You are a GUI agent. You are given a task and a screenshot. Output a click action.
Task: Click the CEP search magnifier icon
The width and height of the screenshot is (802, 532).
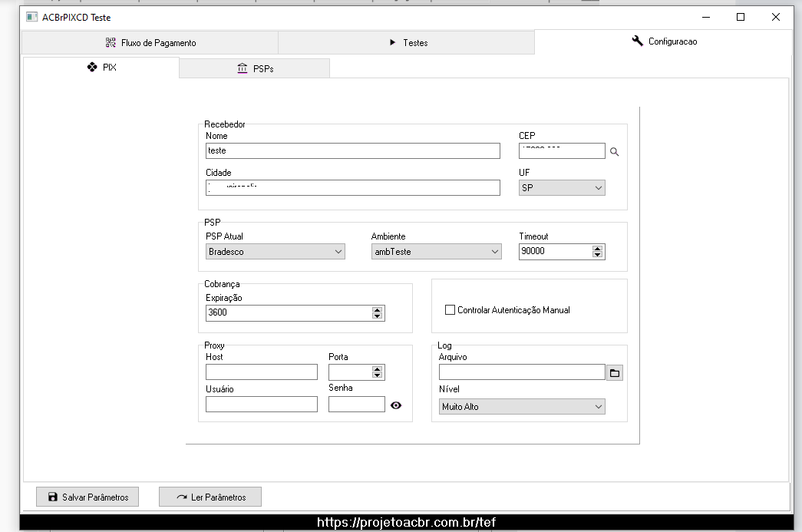(x=614, y=152)
